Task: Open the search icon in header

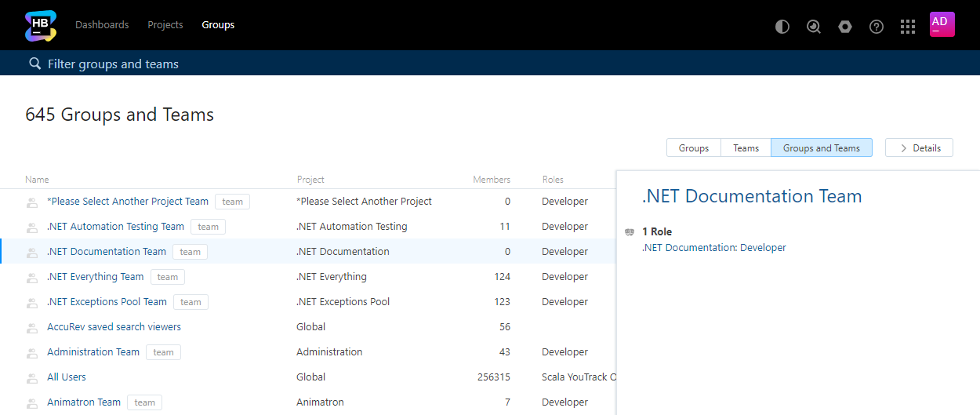Action: pos(814,27)
